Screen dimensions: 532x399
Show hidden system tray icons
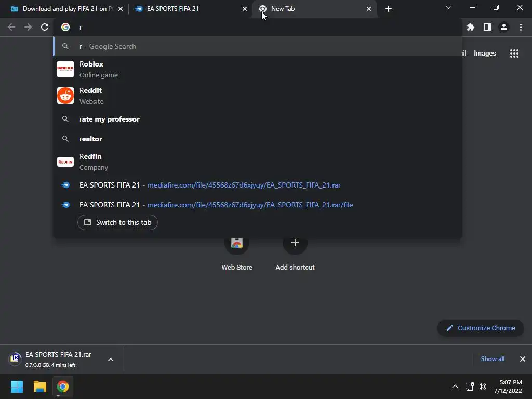[455, 387]
